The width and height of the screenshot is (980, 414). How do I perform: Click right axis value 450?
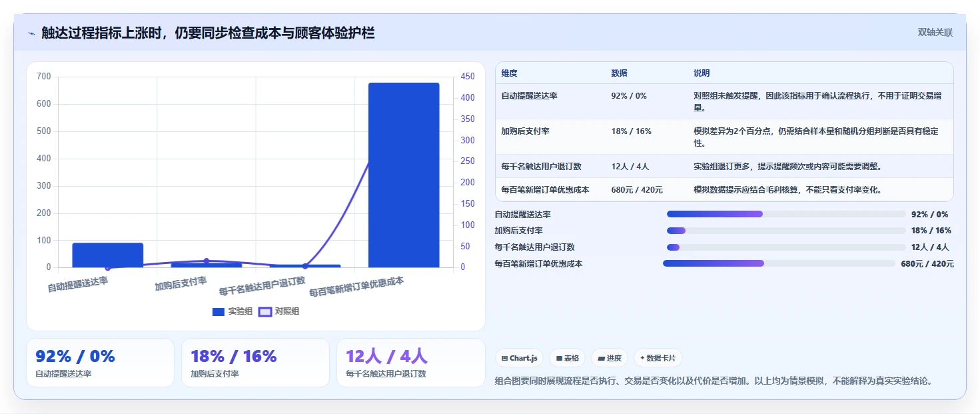click(468, 77)
